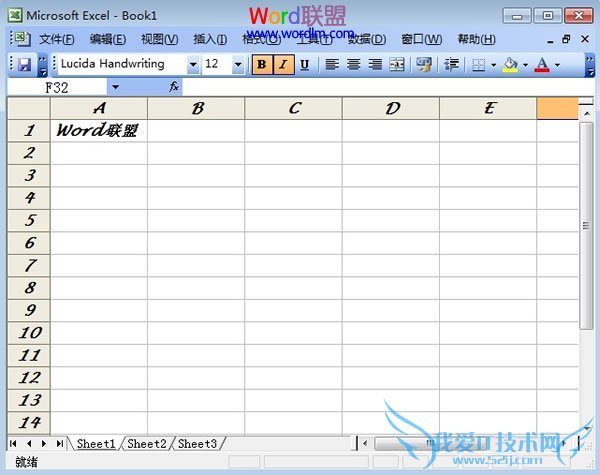Click vertical scrollbar up arrow
The width and height of the screenshot is (600, 475).
587,113
